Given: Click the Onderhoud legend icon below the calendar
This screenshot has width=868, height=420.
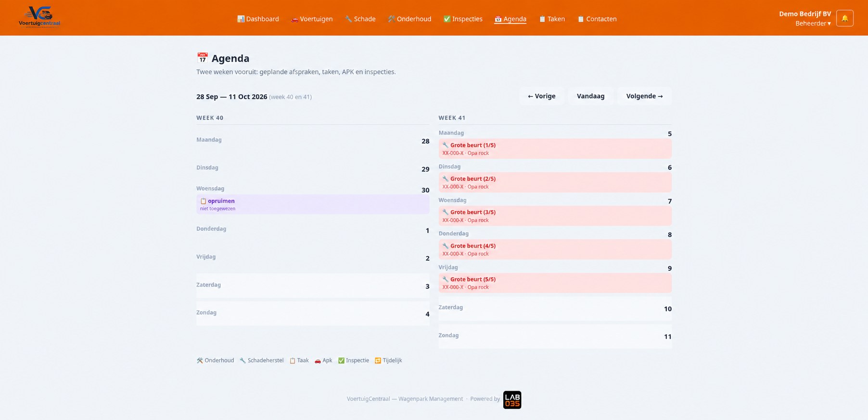Looking at the screenshot, I should tap(200, 360).
